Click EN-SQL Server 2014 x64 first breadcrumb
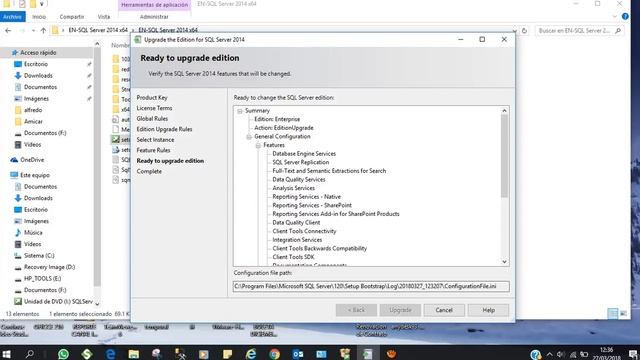This screenshot has height=360, width=640. (98, 30)
